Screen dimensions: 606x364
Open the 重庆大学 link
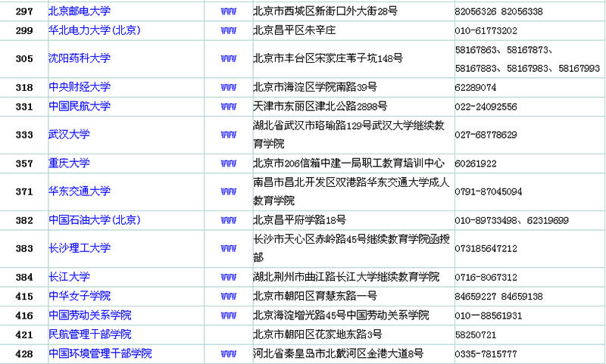[69, 163]
